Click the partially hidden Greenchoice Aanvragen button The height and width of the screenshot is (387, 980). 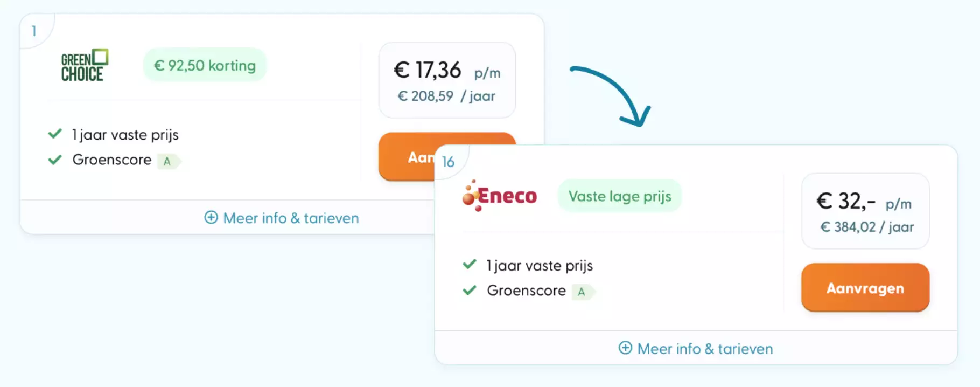click(x=407, y=156)
